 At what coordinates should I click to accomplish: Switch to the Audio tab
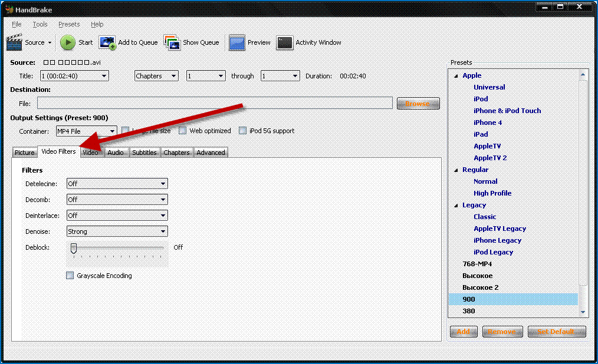click(116, 153)
